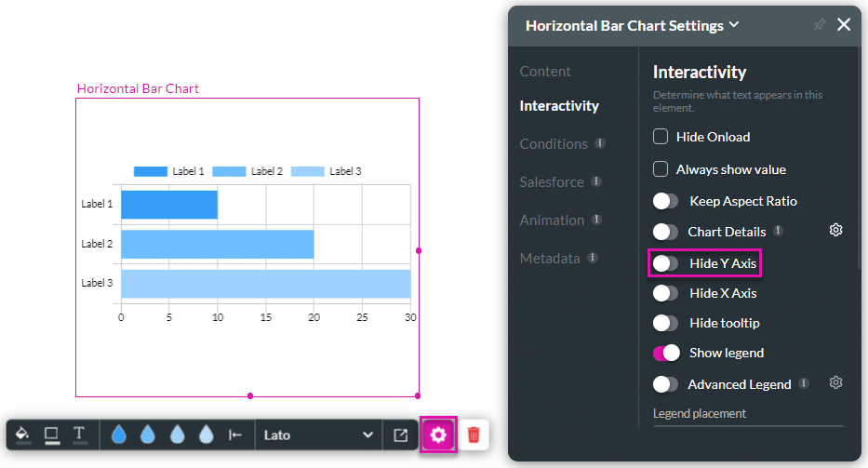
Task: Enable the Hide Onload checkbox
Action: tap(661, 137)
